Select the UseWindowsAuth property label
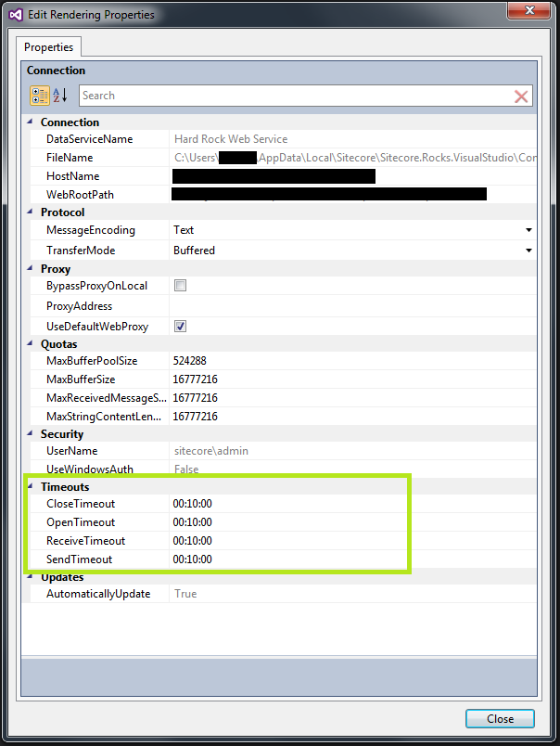Viewport: 560px width, 746px height. click(90, 469)
